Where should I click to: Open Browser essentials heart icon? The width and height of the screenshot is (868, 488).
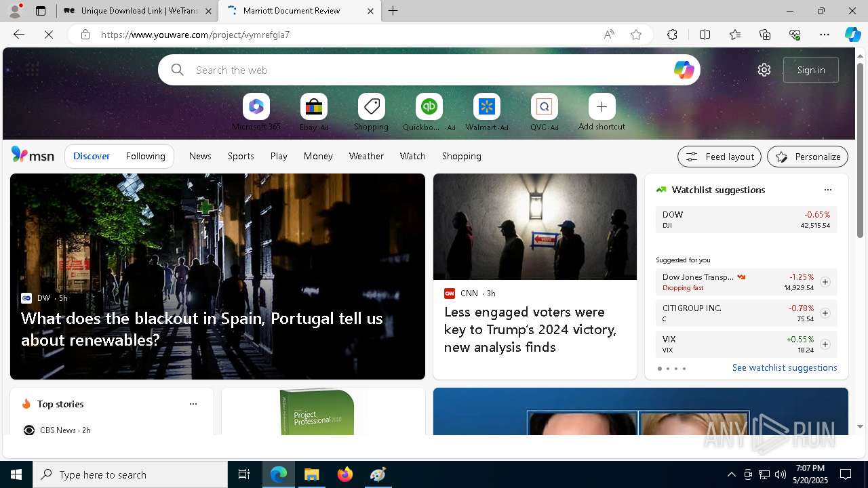tap(795, 35)
